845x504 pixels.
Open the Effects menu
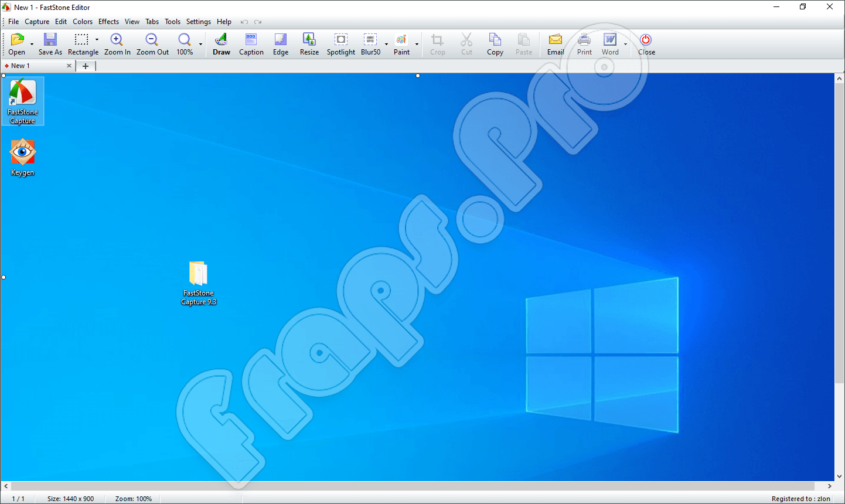click(108, 22)
